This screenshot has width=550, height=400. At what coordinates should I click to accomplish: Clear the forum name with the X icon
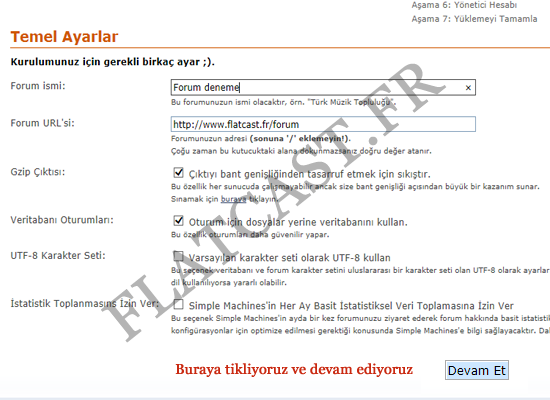point(468,88)
